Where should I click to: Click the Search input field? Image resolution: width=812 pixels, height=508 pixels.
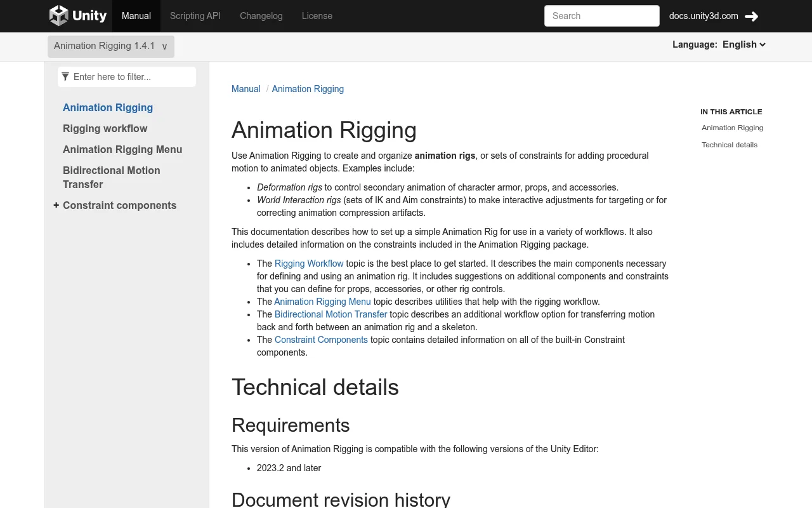coord(602,16)
